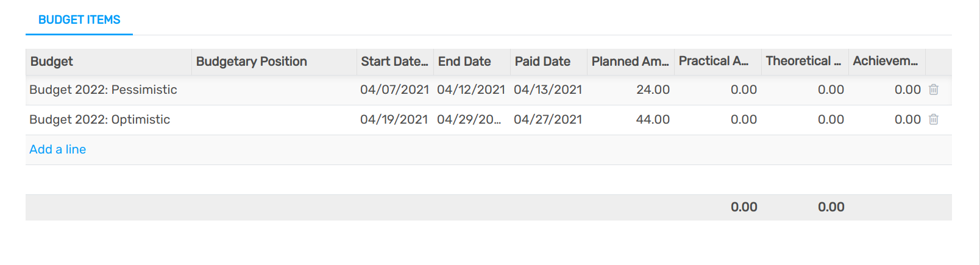Sort by Start Date column header
This screenshot has height=265, width=980.
coord(394,62)
